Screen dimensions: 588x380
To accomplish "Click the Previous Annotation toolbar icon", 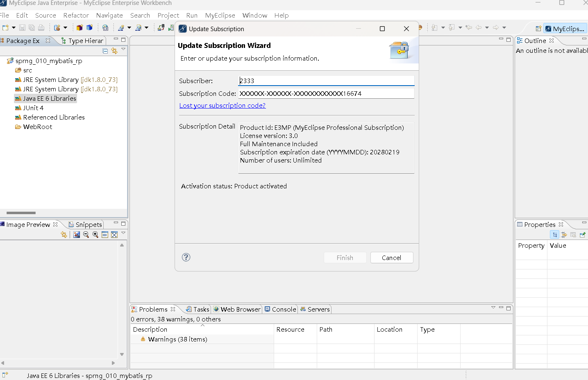I will point(452,27).
